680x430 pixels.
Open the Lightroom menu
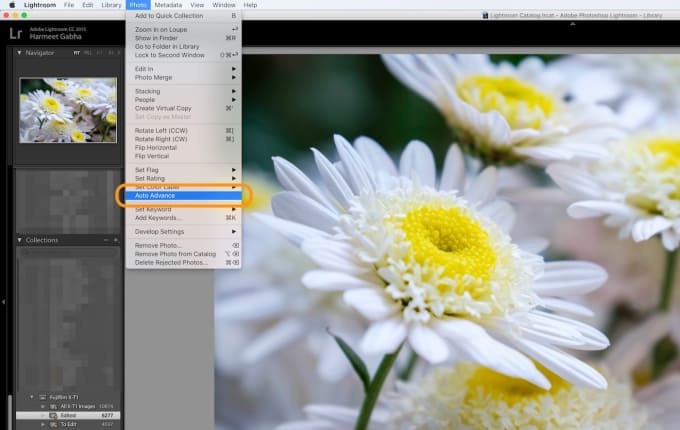40,5
